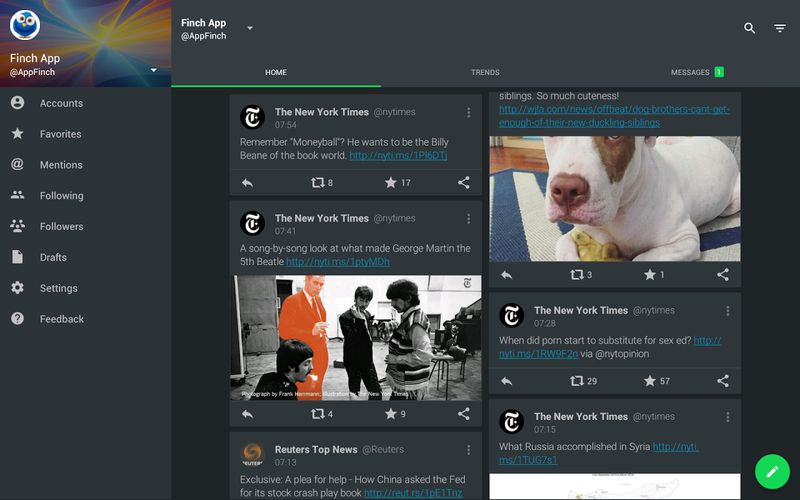Open Settings in the sidebar

(x=86, y=288)
